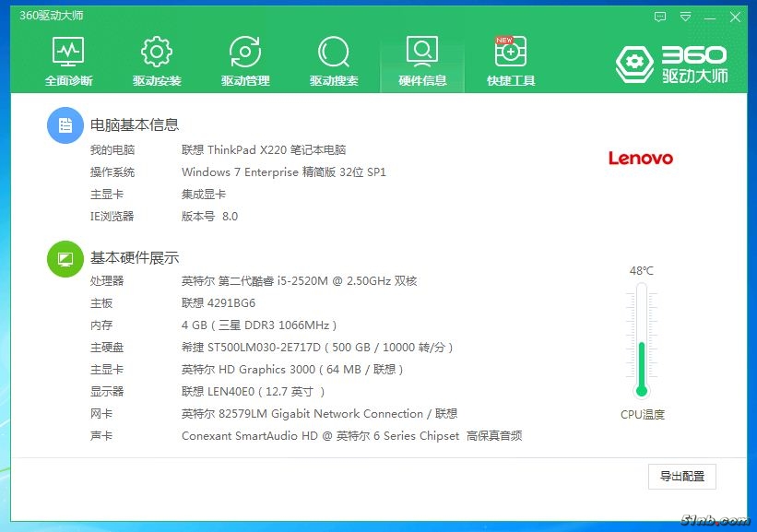
Task: Click the 360驱动大师 window title
Action: point(52,16)
